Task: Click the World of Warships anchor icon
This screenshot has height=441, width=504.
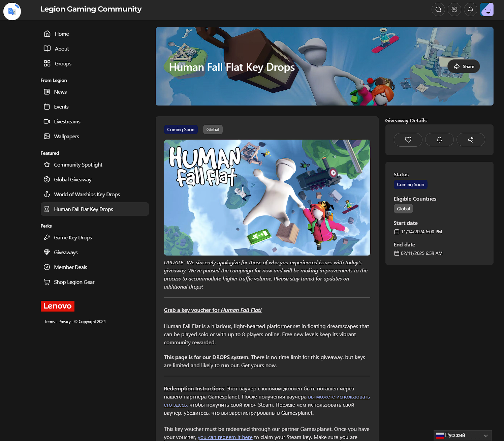Action: pos(47,194)
